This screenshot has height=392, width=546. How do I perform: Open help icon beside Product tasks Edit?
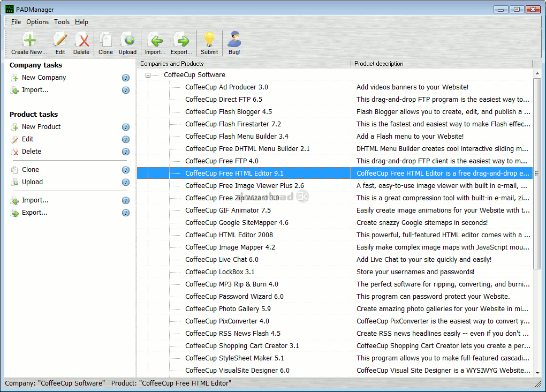tap(126, 139)
